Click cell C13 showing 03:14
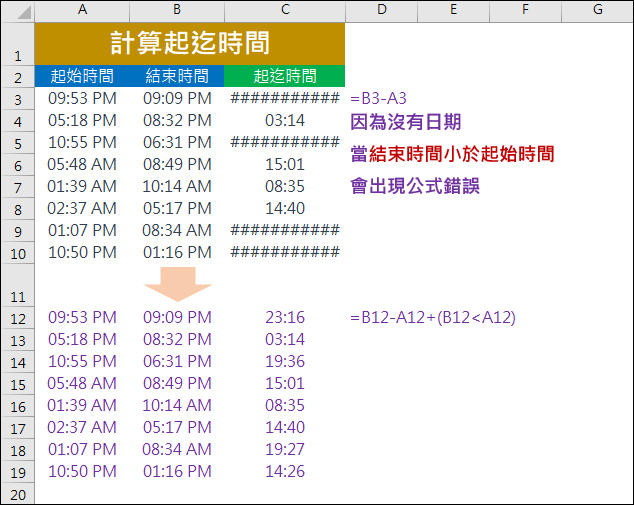Viewport: 634px width, 505px height. pos(285,339)
